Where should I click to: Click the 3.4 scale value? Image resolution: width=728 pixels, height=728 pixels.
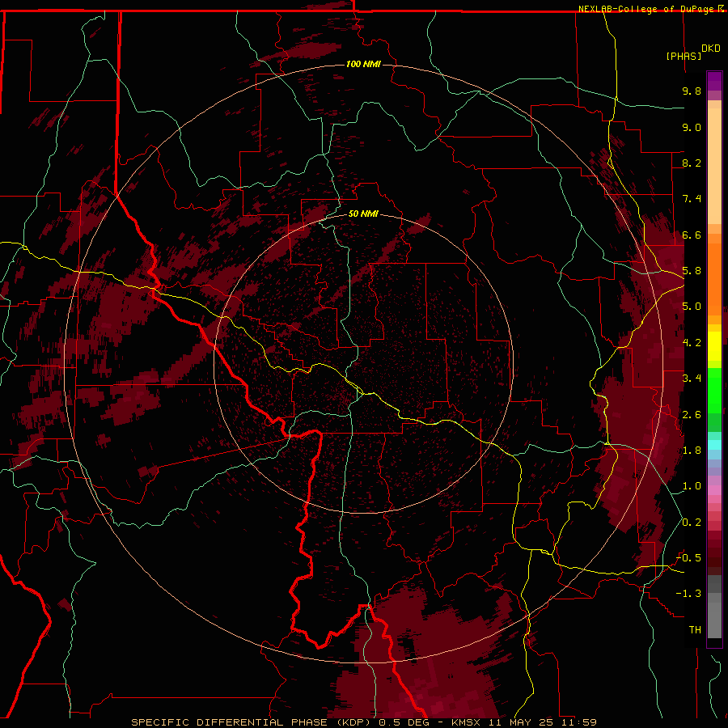692,379
